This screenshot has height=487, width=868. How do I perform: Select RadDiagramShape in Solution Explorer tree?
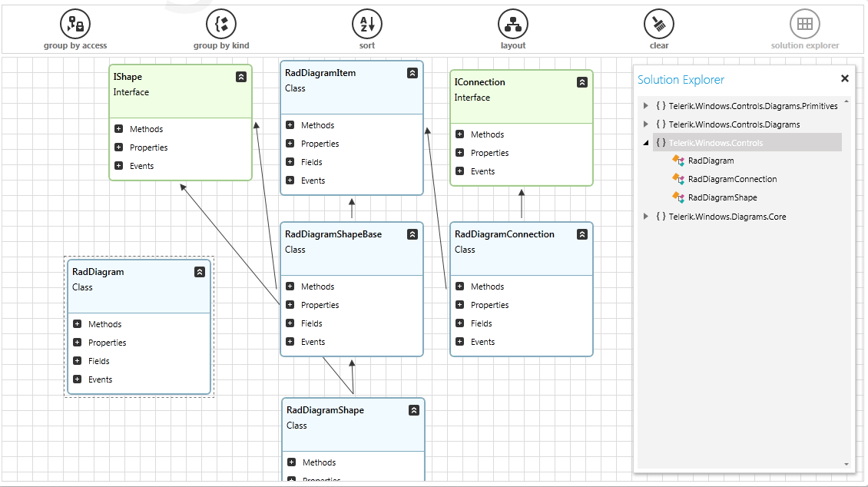[722, 197]
